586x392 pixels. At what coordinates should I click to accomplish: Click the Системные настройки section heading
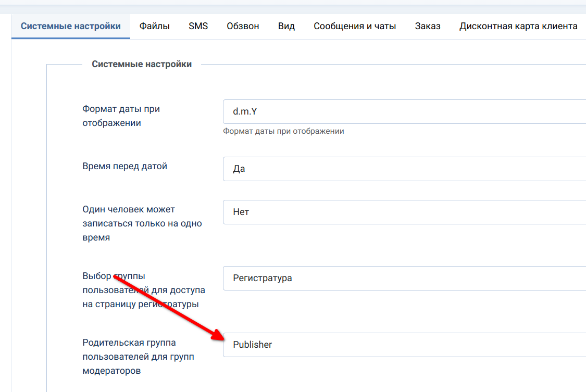142,64
